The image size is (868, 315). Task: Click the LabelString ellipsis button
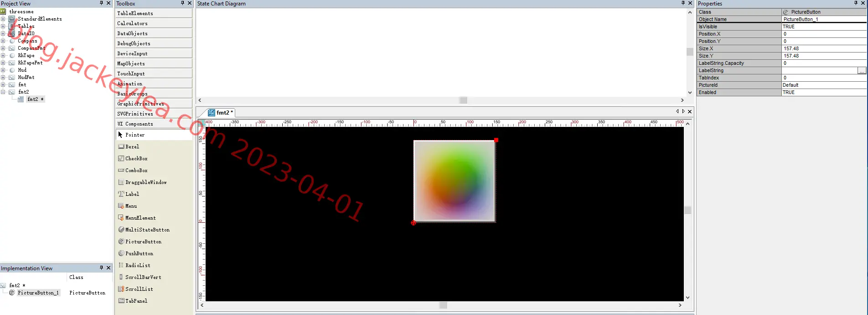pos(862,70)
